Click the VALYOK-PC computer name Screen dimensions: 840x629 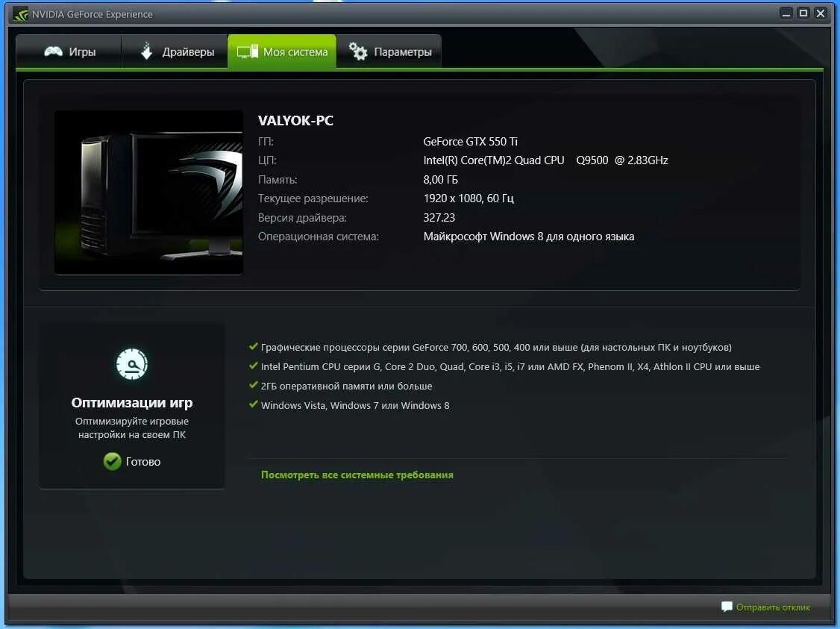pos(295,121)
